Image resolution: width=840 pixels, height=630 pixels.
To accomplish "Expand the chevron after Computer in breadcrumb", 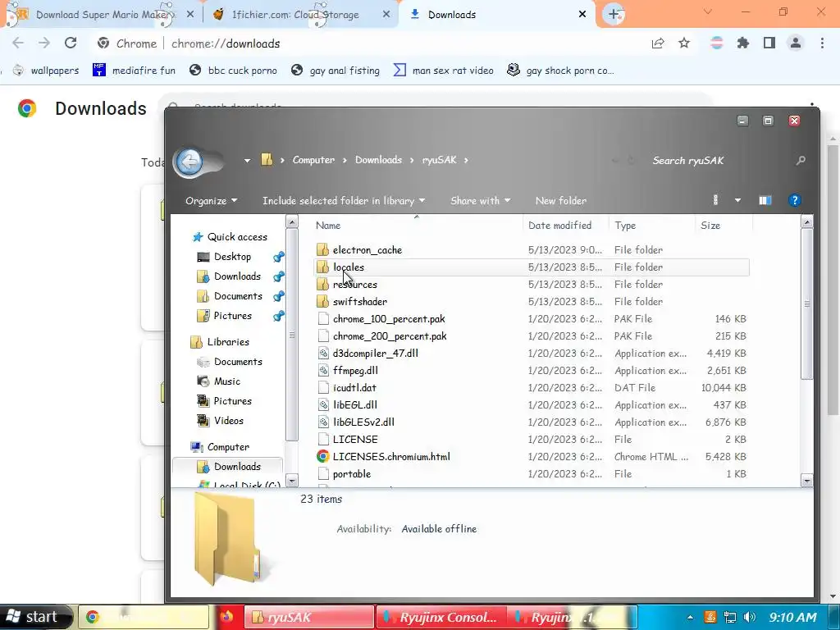I will 345,160.
